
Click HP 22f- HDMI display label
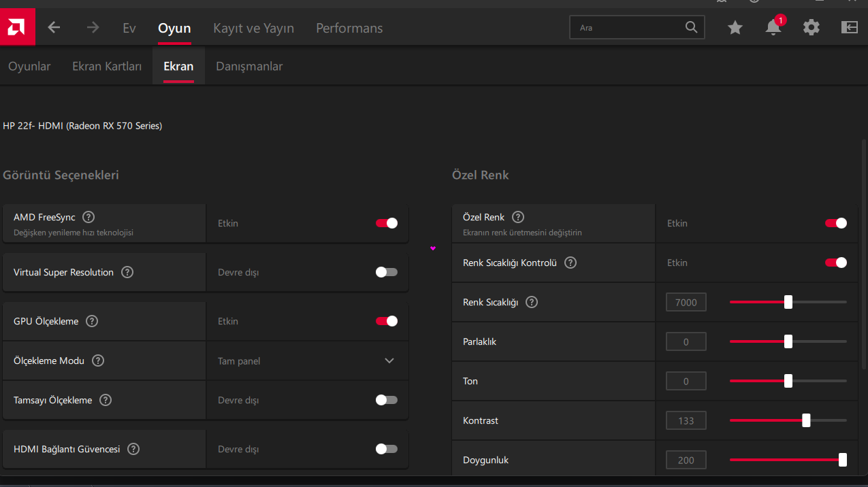tap(82, 126)
